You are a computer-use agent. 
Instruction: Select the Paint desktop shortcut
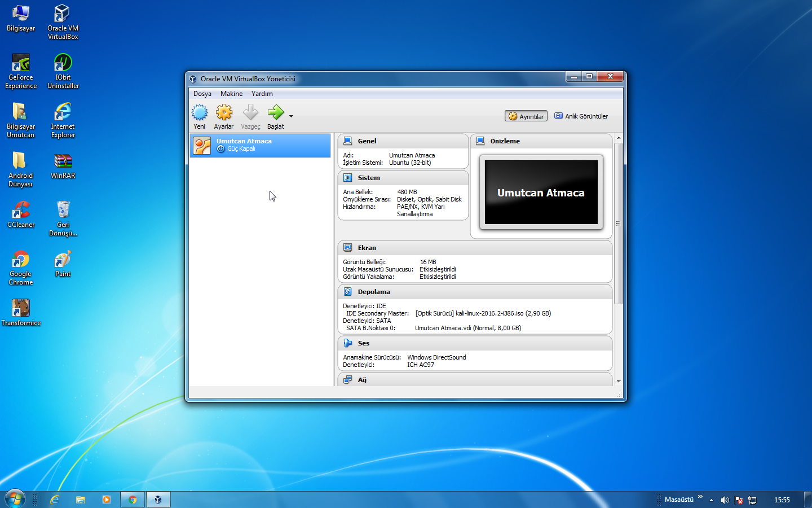63,264
